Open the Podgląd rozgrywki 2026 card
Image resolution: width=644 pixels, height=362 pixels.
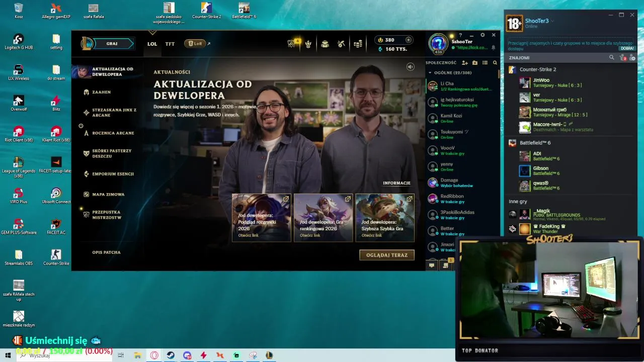(262, 218)
